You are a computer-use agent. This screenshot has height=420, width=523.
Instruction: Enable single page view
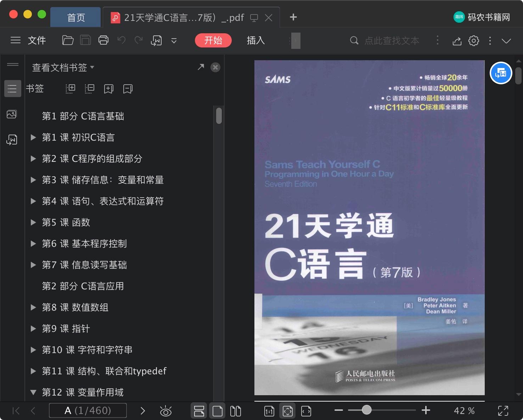click(x=218, y=411)
